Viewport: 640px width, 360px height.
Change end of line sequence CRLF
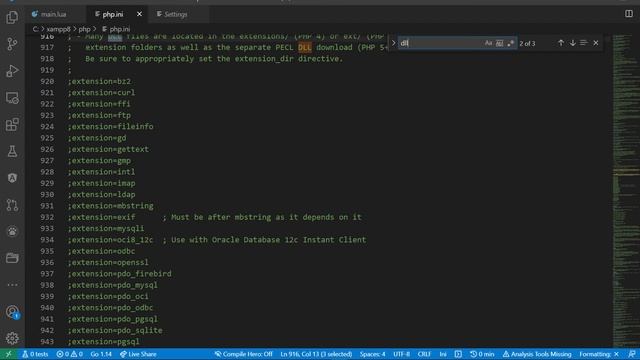tap(424, 354)
